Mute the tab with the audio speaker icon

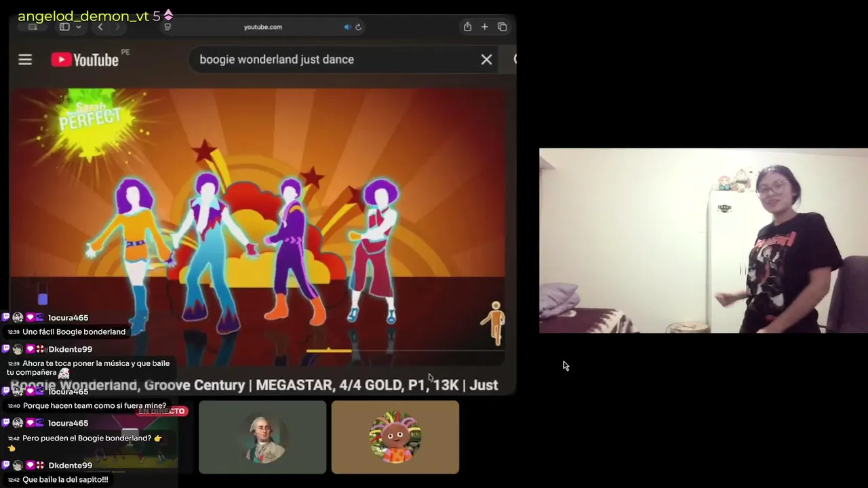tap(347, 27)
